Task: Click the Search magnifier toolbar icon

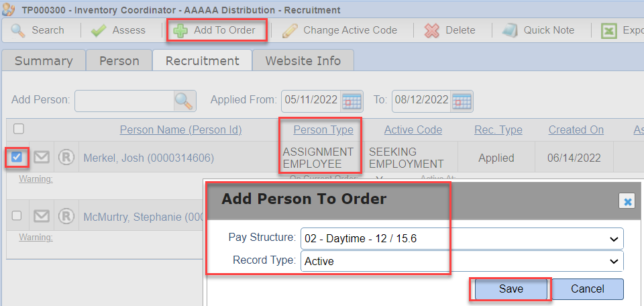Action: tap(18, 30)
